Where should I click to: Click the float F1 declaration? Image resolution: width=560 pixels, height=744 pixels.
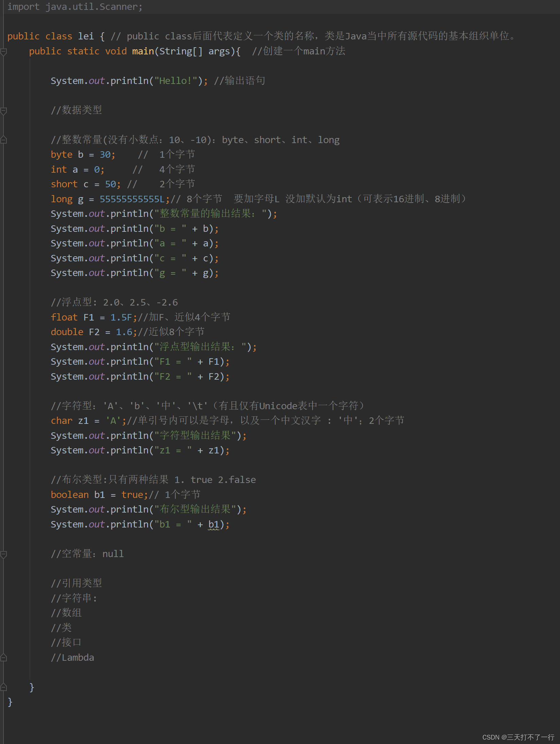(64, 317)
